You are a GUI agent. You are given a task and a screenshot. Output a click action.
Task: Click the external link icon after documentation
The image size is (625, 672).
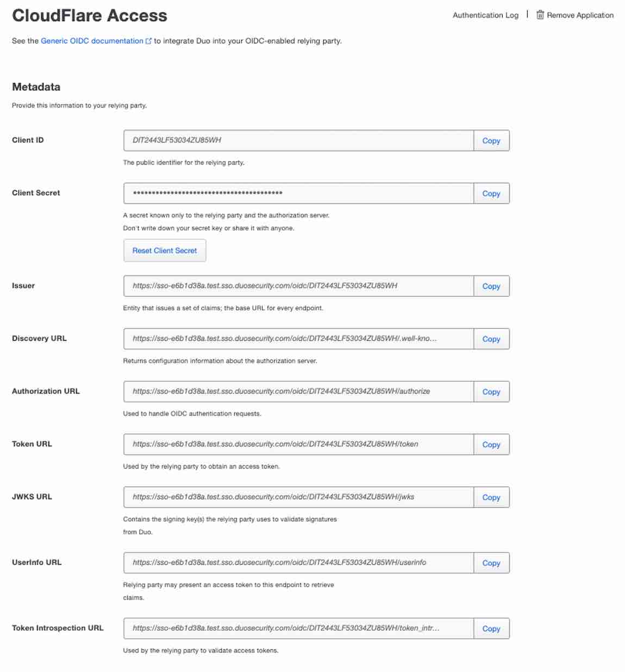[x=148, y=41]
